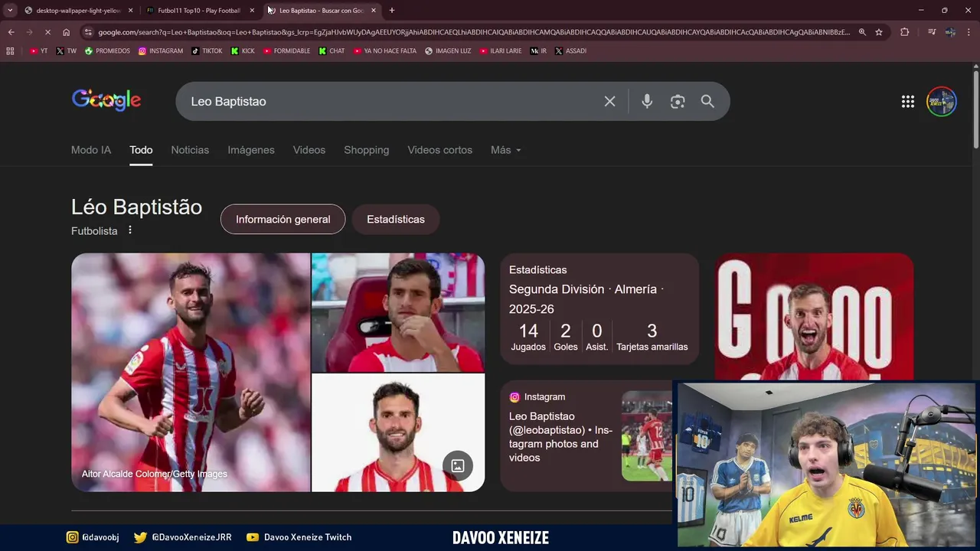Open the TIKTOK bookmark
980x551 pixels.
[207, 51]
